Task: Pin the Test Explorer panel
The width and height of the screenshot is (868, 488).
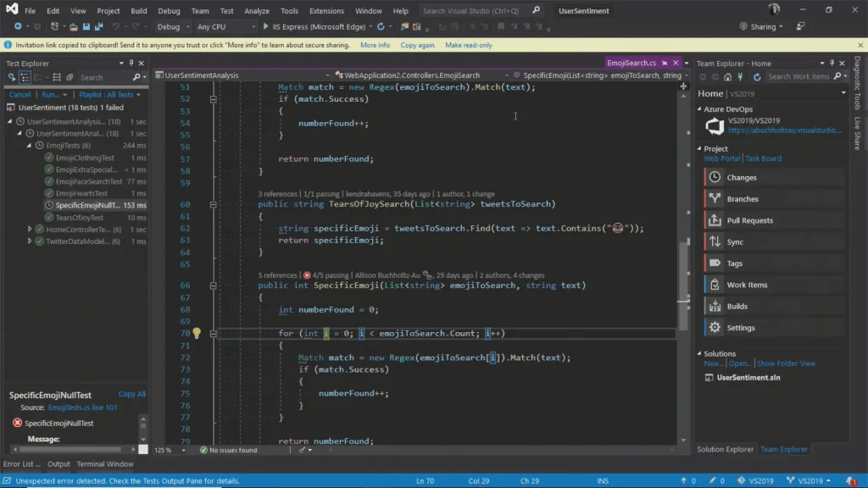Action: (131, 63)
